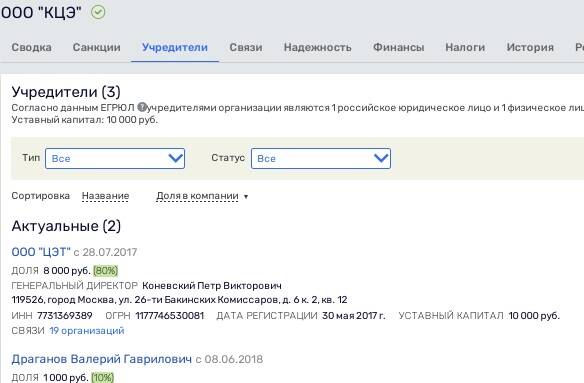The height and width of the screenshot is (383, 584).
Task: Go to the Связи tab
Action: pyautogui.click(x=246, y=47)
